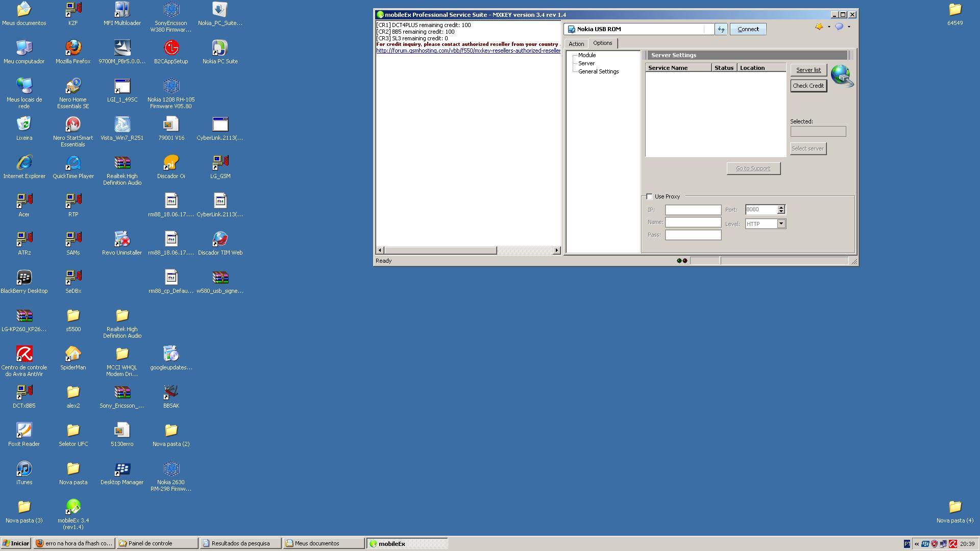Select the Nokia PC Suite desktop icon
Viewport: 980px width, 551px height.
click(x=220, y=52)
